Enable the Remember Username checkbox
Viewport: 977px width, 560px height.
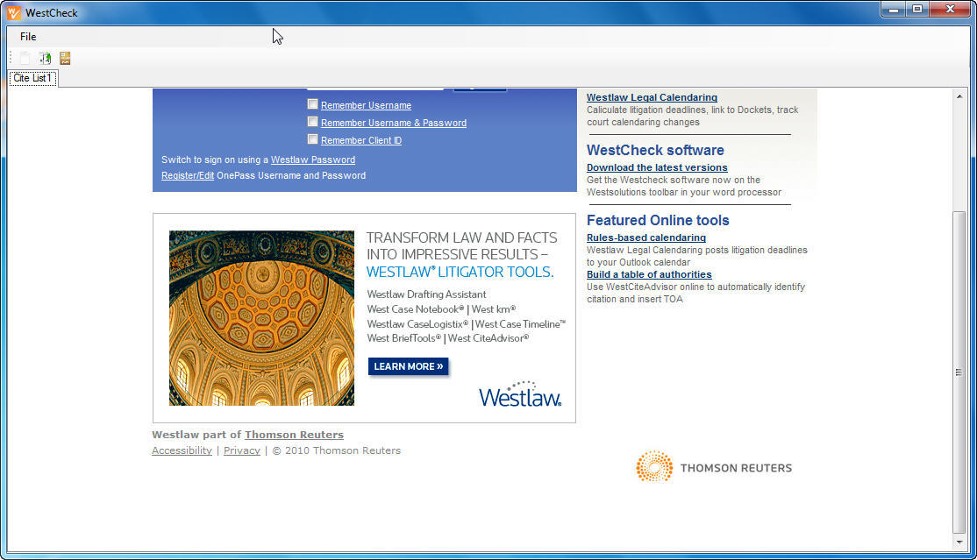[x=312, y=104]
